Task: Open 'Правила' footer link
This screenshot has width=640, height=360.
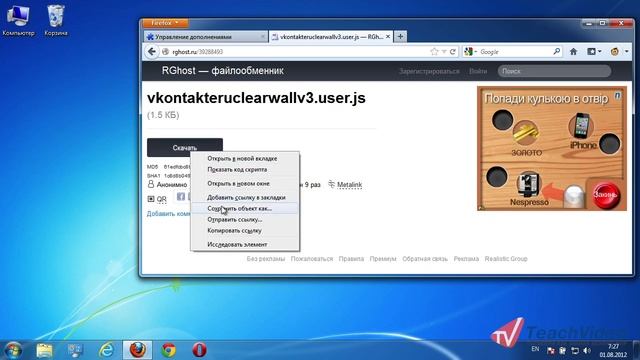Action: [351, 259]
